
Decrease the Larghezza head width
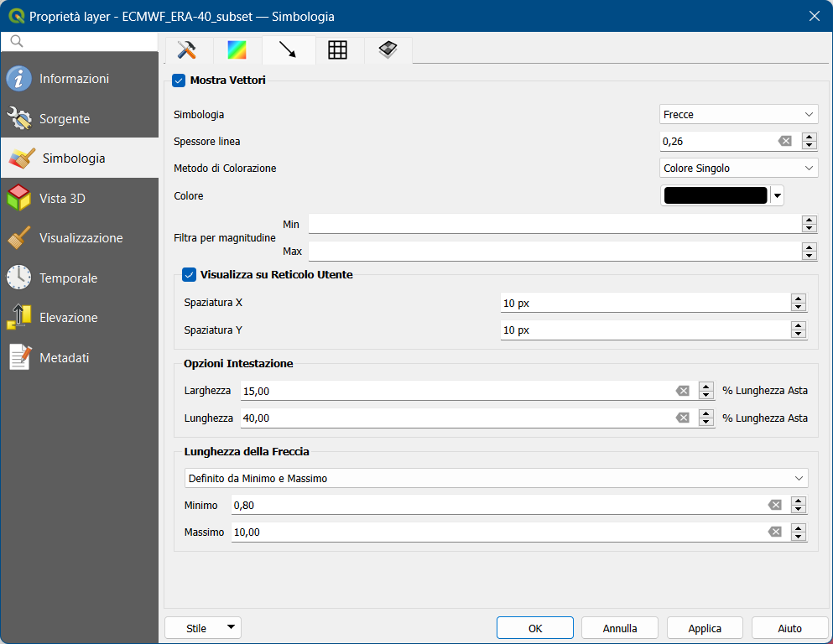(x=706, y=396)
